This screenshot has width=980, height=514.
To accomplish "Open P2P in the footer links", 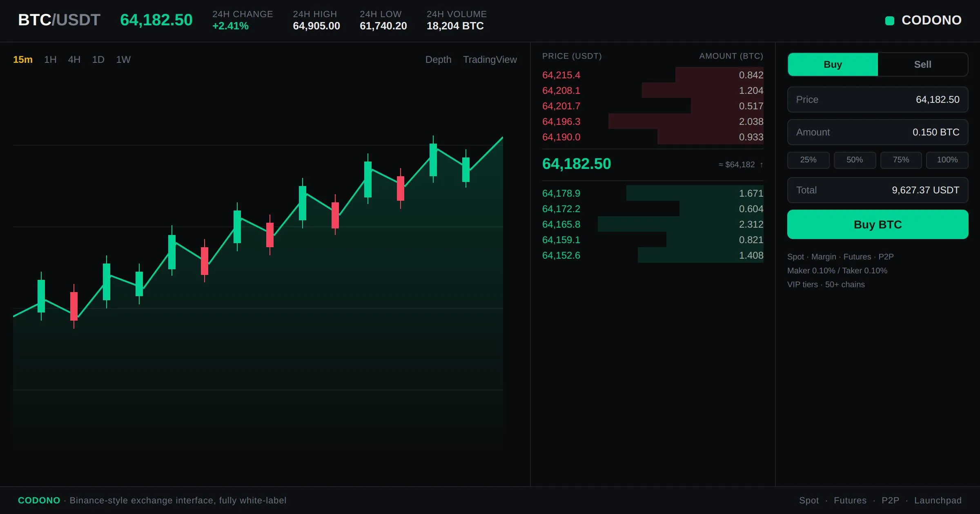I will pos(890,501).
